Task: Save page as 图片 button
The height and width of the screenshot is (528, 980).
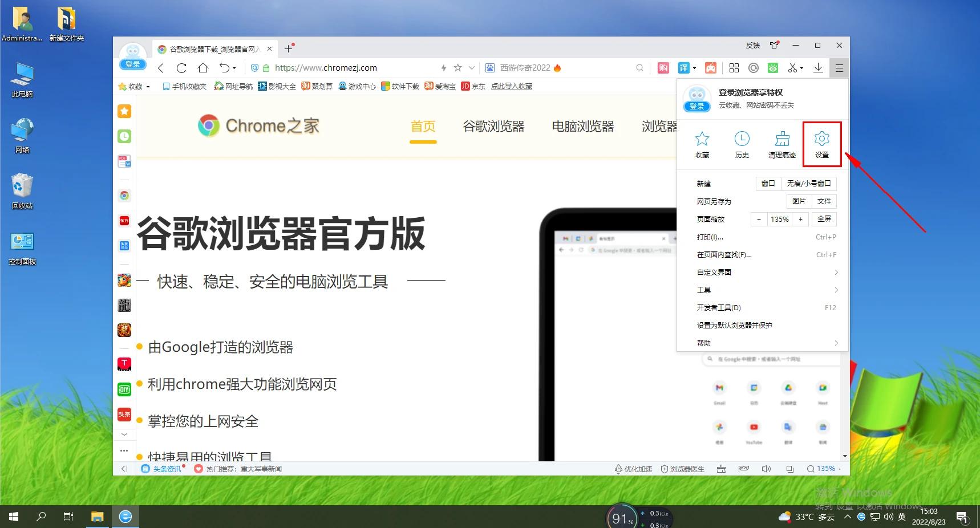Action: (x=799, y=201)
